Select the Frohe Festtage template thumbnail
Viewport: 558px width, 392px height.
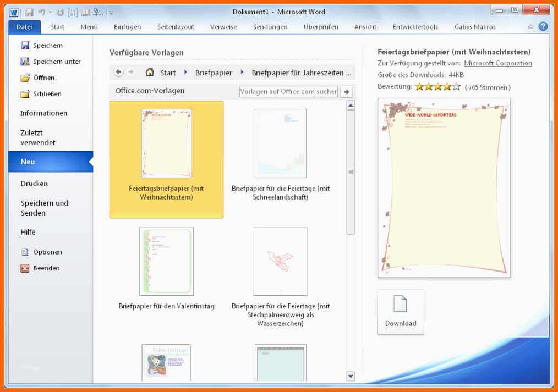pos(166,362)
